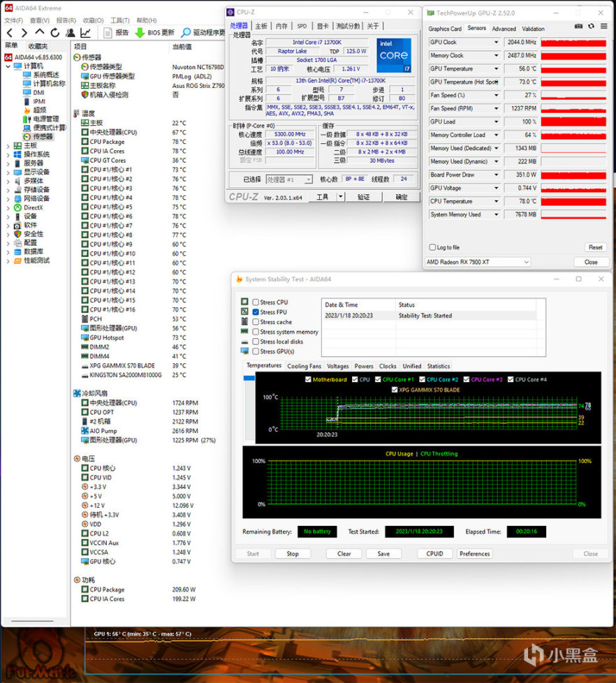Click the Reset button in GPU-Z

pos(596,247)
